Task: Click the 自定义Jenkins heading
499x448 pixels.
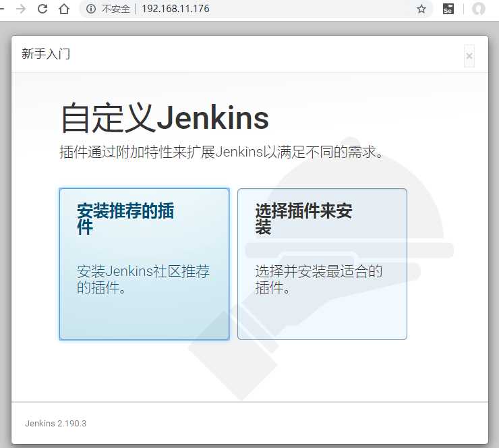Action: coord(165,118)
